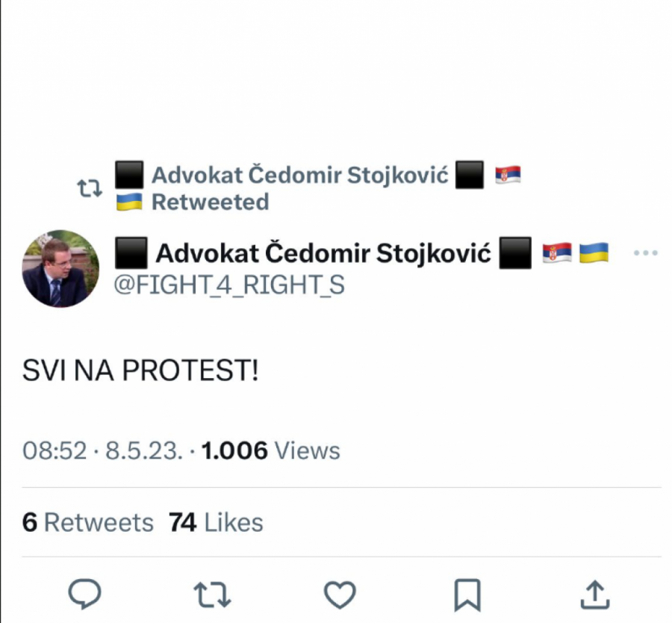Click the 08:52 timestamp

click(55, 450)
